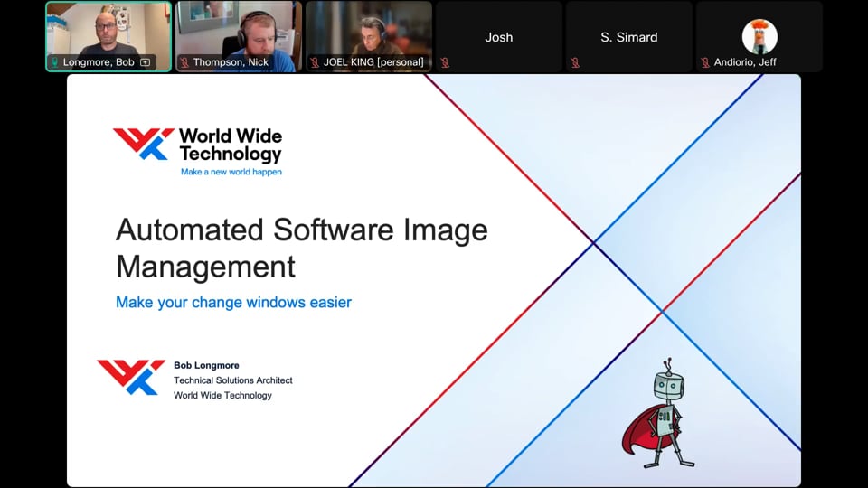Viewport: 868px width, 488px height.
Task: Click the 'Longmore, Bob' name label
Action: click(99, 62)
